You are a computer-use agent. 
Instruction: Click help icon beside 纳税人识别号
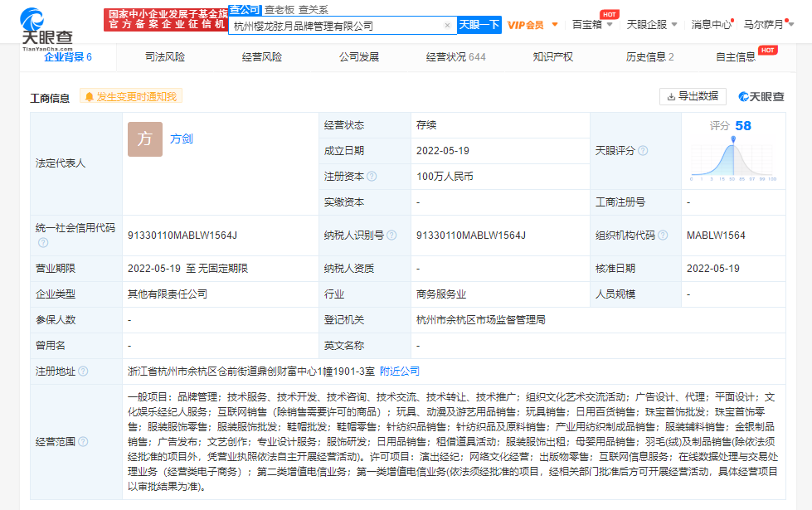pos(391,236)
